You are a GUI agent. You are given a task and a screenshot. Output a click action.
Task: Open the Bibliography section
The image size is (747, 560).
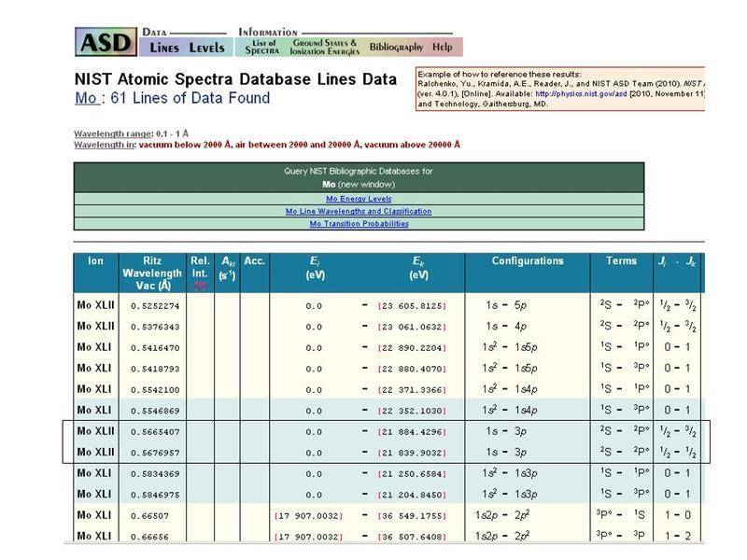396,48
